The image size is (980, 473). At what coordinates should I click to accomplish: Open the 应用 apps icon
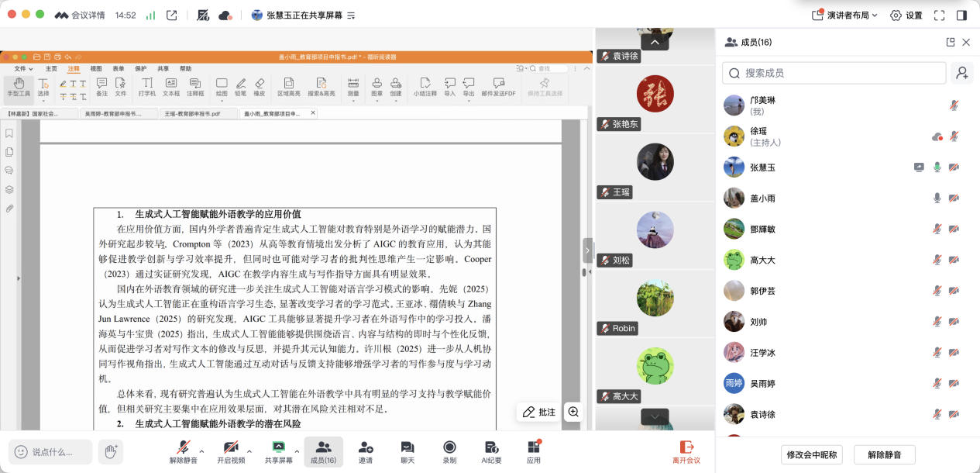(534, 451)
